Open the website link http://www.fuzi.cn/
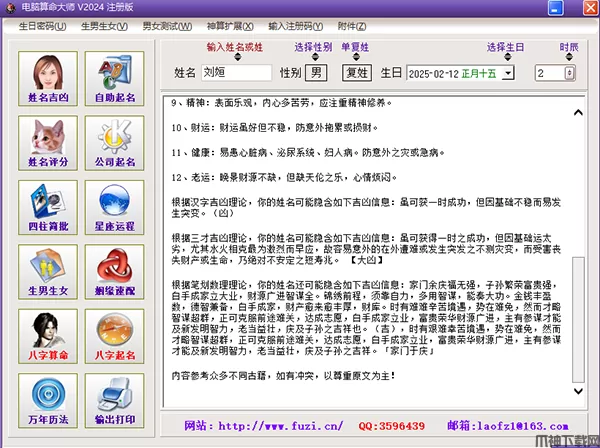Screen dimensions: 600x448 point(280,426)
